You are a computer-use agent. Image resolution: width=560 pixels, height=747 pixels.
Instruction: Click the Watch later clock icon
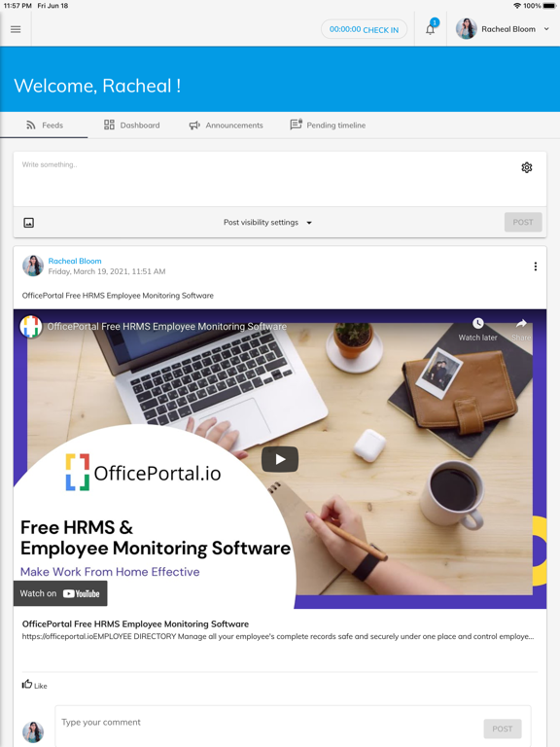click(x=477, y=324)
